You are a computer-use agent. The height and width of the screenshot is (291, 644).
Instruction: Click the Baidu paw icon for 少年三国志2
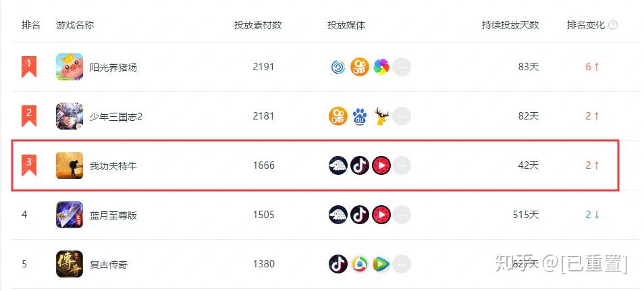click(x=360, y=116)
